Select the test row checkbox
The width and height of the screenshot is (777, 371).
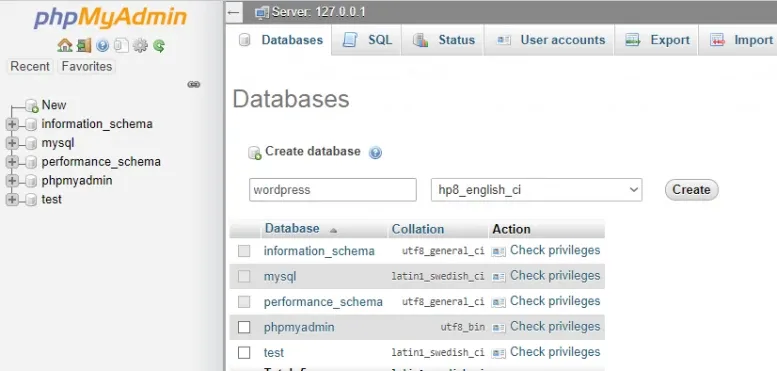tap(244, 353)
